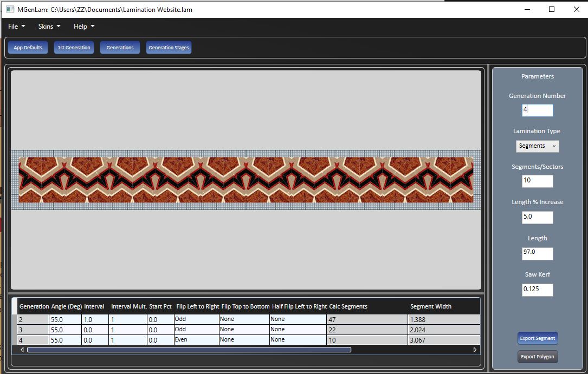Select the Flip Left to Right cell for generation 4
This screenshot has width=588, height=374.
click(x=196, y=340)
